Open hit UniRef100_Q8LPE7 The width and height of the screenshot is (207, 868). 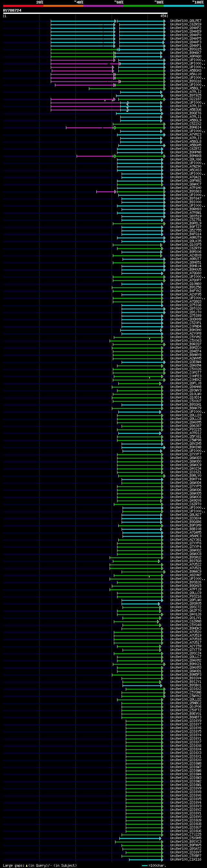point(186,21)
